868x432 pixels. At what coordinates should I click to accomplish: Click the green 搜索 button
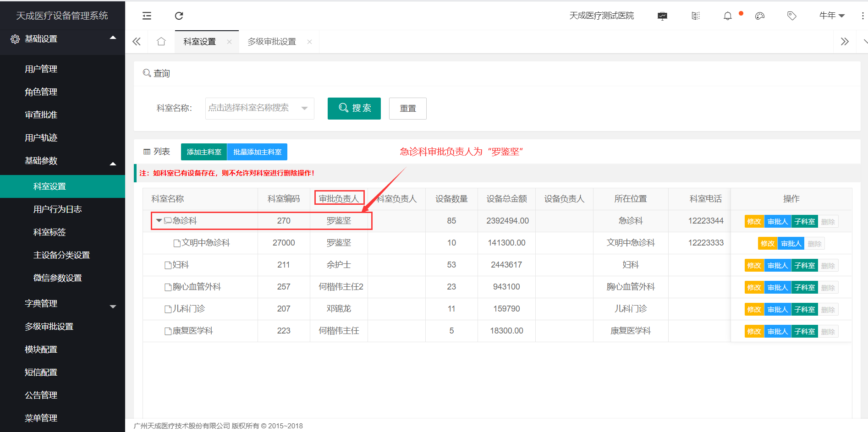click(x=354, y=109)
